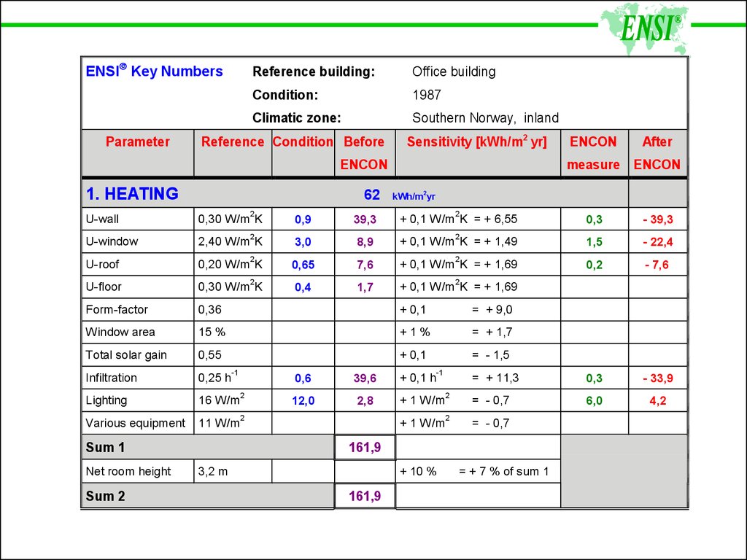Select the "Office building" value

[x=454, y=71]
